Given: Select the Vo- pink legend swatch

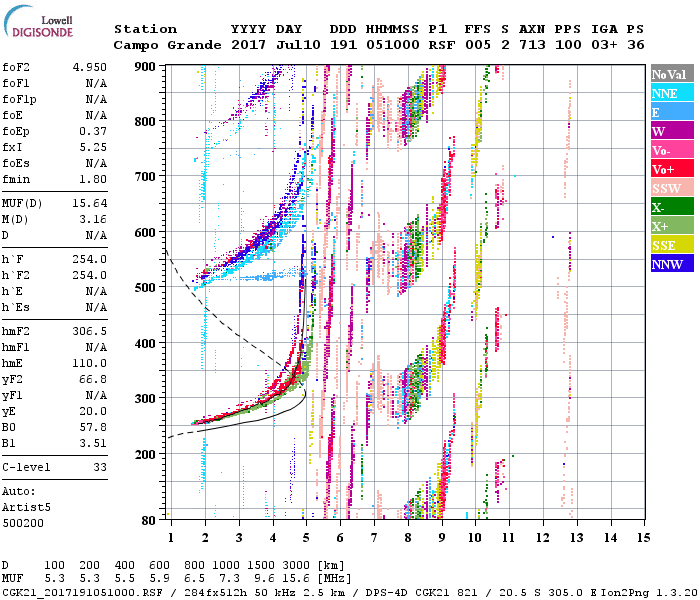Looking at the screenshot, I should pyautogui.click(x=672, y=150).
